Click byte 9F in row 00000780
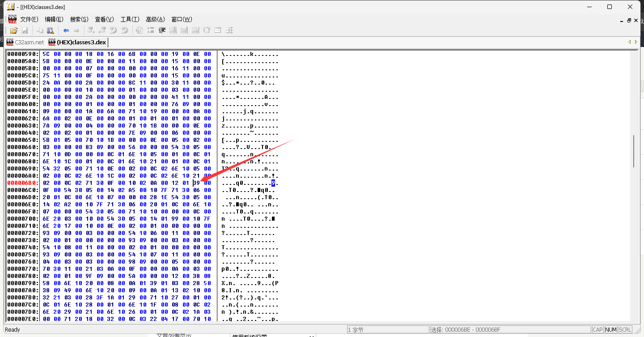The height and width of the screenshot is (337, 644). coord(89,276)
